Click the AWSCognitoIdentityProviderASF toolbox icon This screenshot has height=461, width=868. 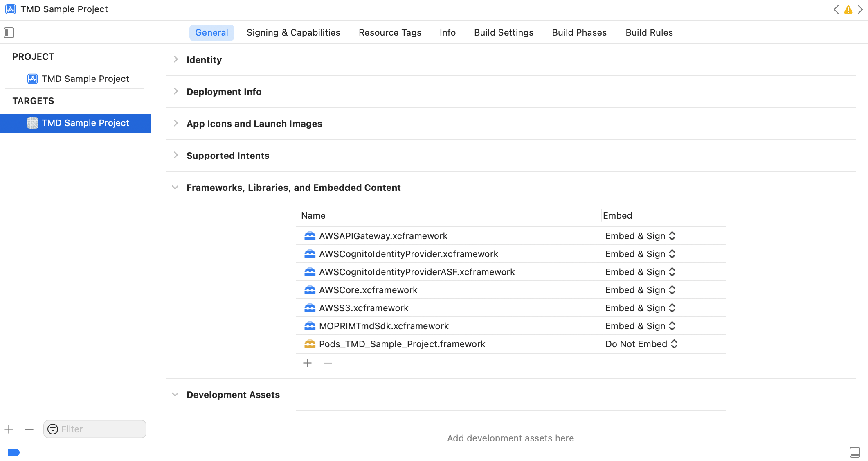tap(310, 272)
